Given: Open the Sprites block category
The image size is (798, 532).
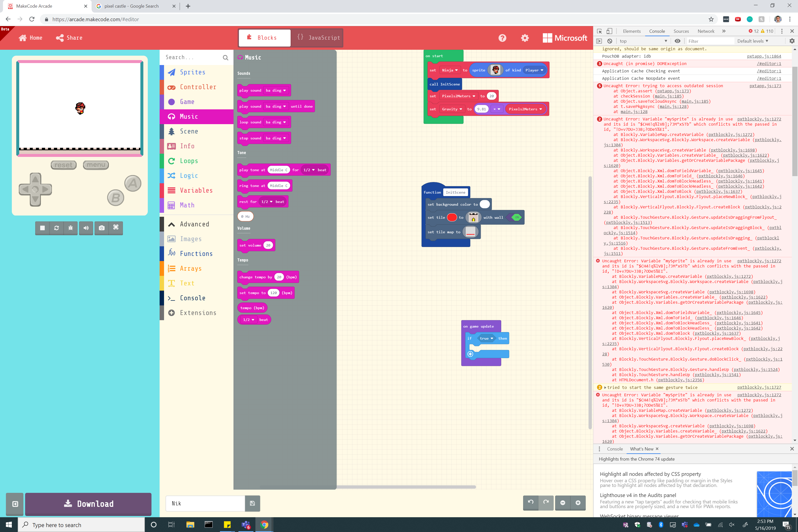Looking at the screenshot, I should click(x=192, y=72).
